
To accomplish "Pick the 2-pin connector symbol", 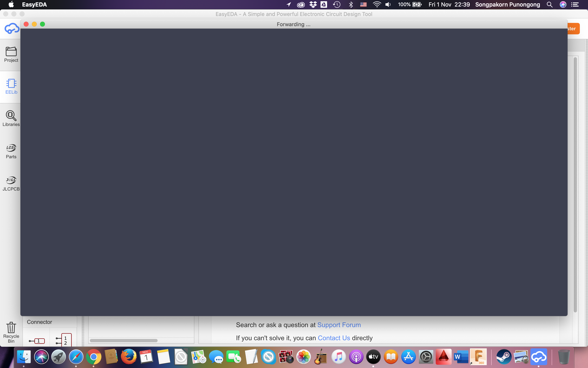I will click(x=64, y=340).
